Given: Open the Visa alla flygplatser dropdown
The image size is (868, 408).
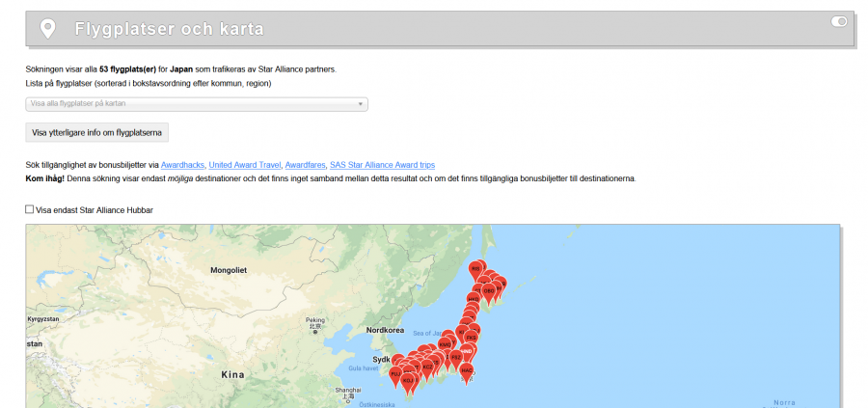Looking at the screenshot, I should tap(196, 104).
